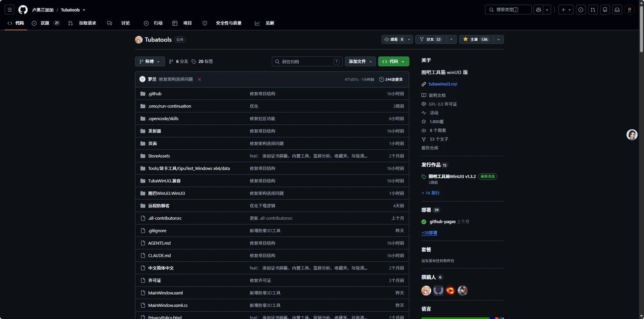Open the .omo/run-continuation folder
The width and height of the screenshot is (644, 319).
pos(169,106)
